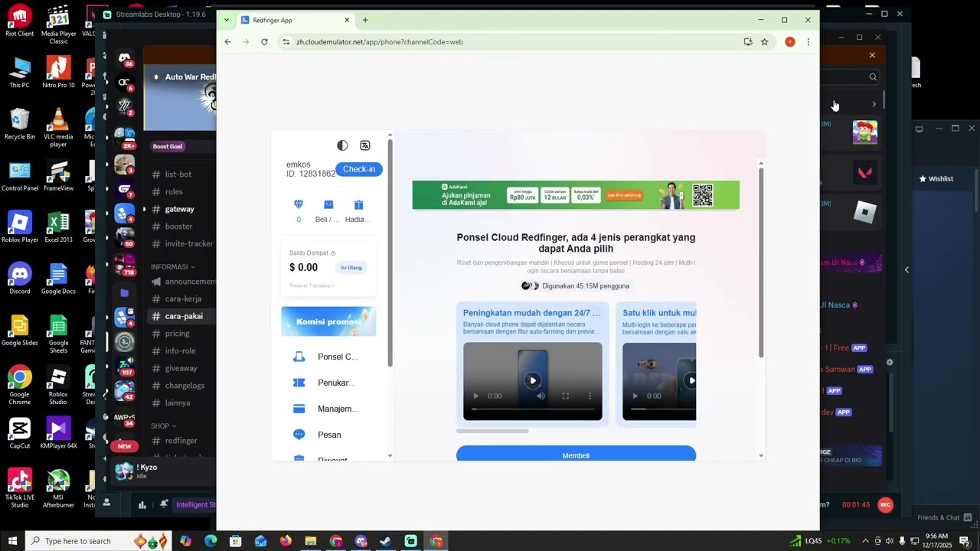Viewport: 980px width, 551px height.
Task: Collapse the INFORMASI category in Discord
Action: click(173, 267)
